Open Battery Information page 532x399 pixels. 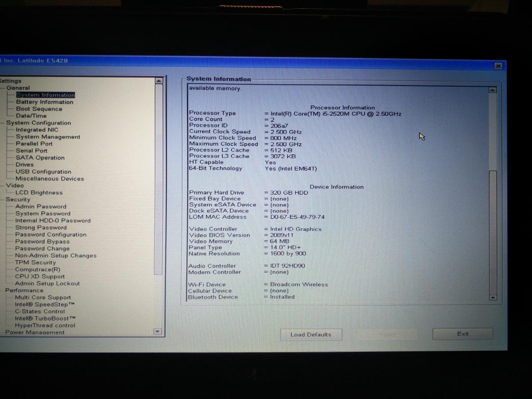tap(44, 102)
